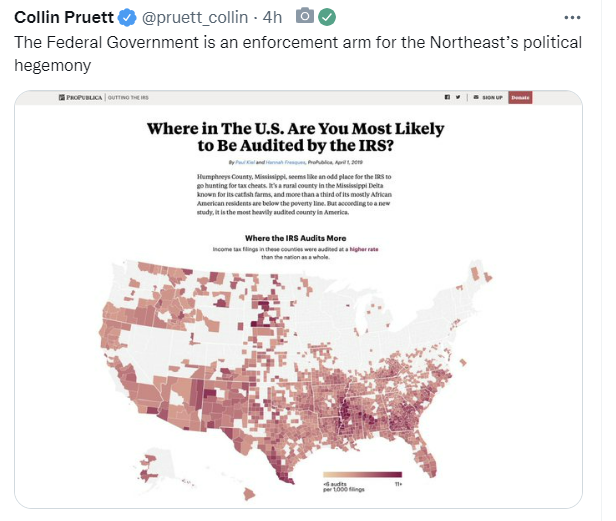Click the gray camera icon in tweet header
The image size is (616, 521).
point(305,17)
